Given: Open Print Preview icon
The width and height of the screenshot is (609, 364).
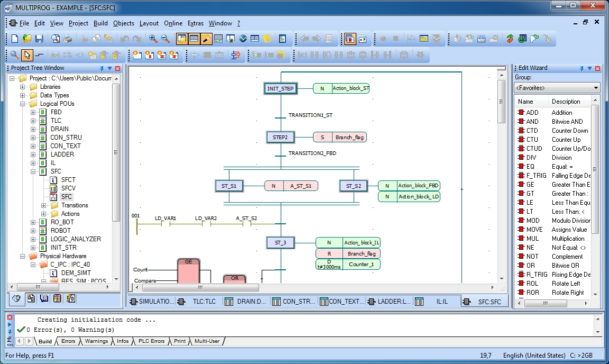Looking at the screenshot, I should point(56,39).
